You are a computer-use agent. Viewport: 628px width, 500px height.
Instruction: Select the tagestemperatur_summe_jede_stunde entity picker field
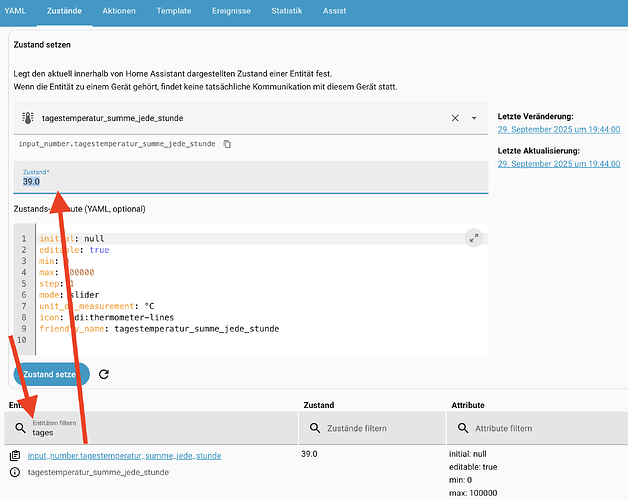click(251, 118)
